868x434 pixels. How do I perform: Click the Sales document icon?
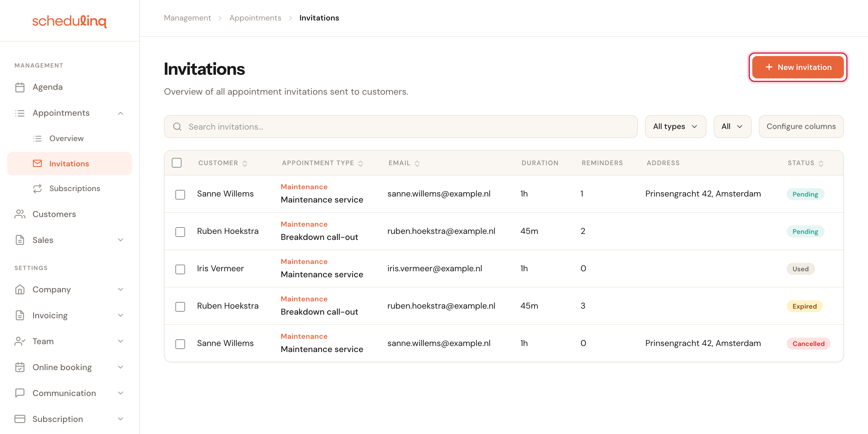point(20,240)
